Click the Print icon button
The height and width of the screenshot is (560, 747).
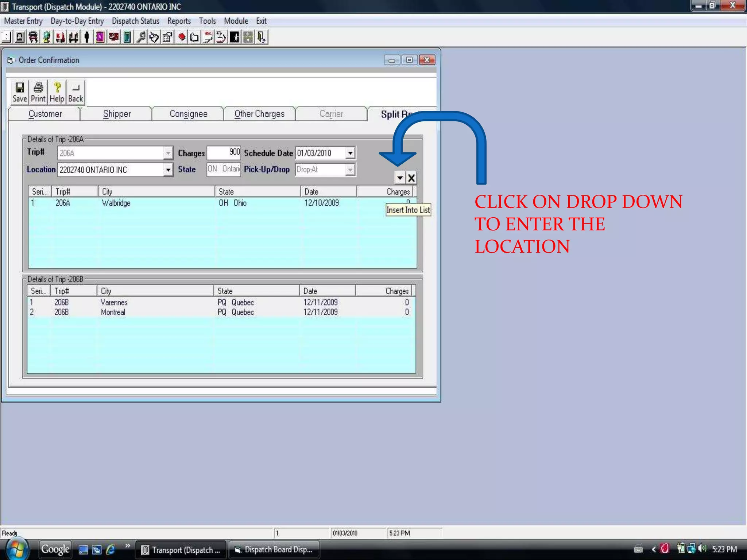click(x=38, y=92)
